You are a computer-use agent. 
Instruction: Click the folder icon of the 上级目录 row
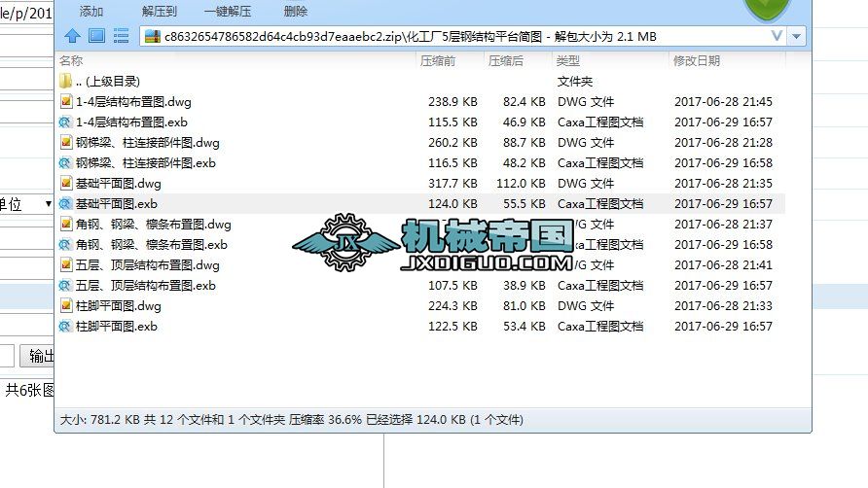[65, 82]
